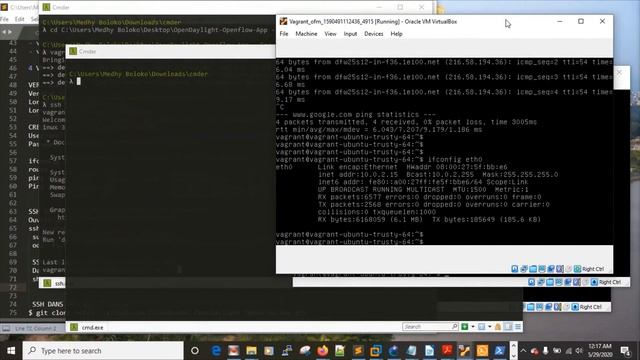Screen dimensions: 640x360
Task: Click line number 57 in Sublime gutter
Action: (x=12, y=161)
